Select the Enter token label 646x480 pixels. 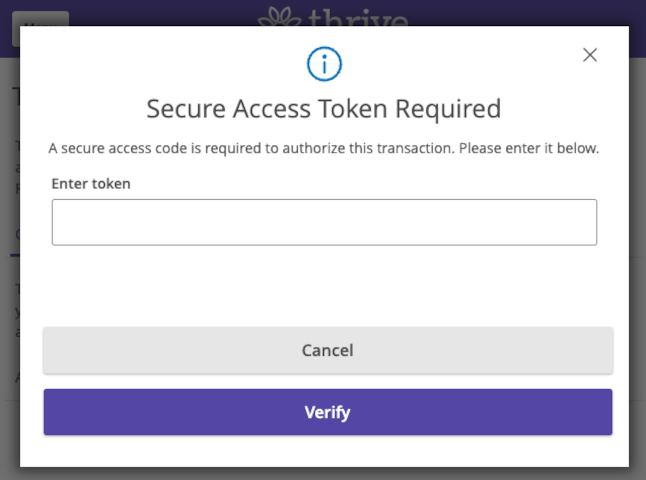click(x=91, y=184)
